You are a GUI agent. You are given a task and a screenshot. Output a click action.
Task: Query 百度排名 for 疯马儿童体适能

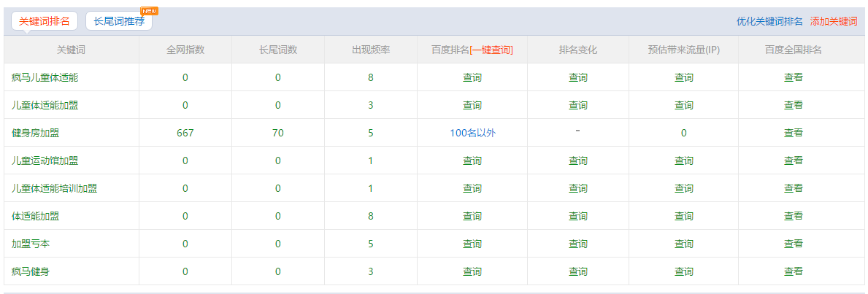click(x=472, y=77)
